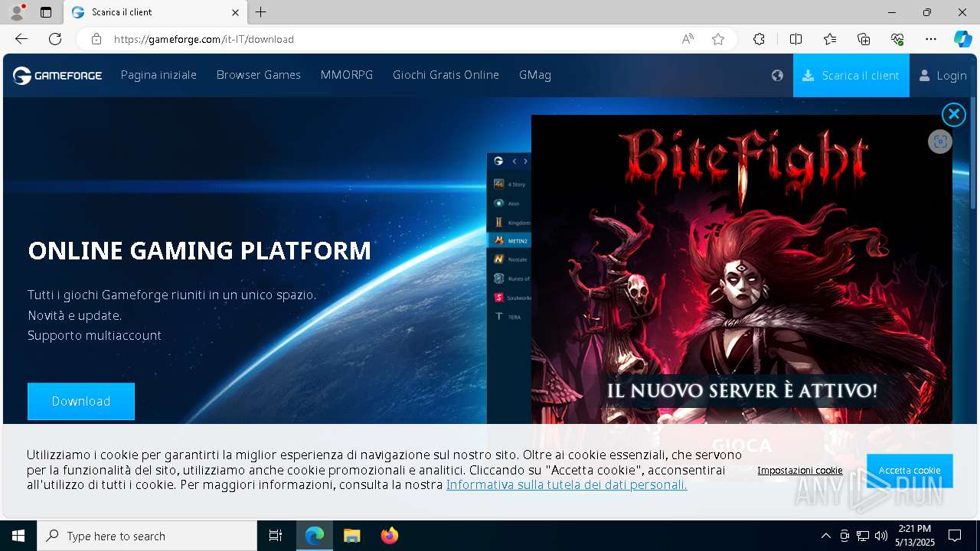Open volume control in tray
980x551 pixels.
tap(881, 536)
